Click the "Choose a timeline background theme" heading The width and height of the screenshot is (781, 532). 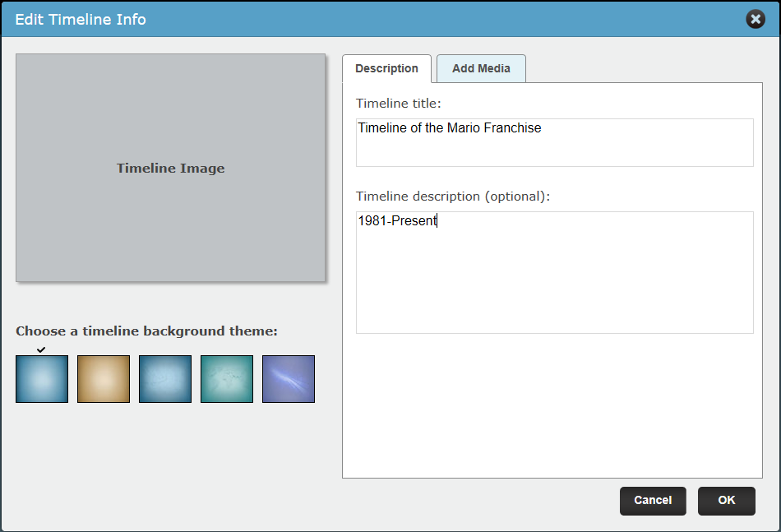[146, 331]
